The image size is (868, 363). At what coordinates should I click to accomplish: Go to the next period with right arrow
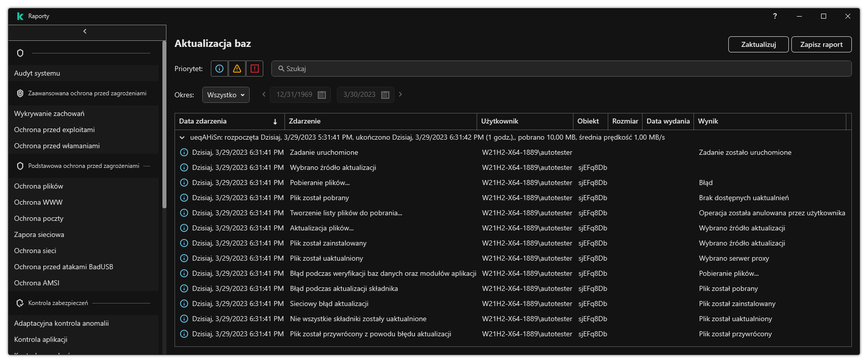[x=400, y=94]
